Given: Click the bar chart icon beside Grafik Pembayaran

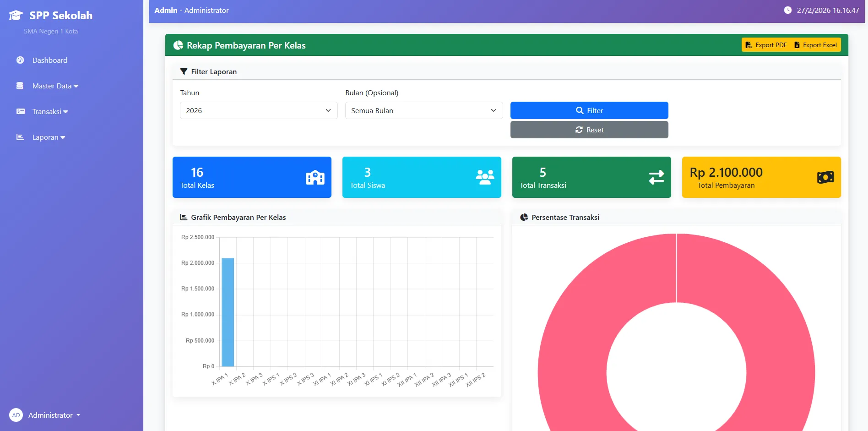Looking at the screenshot, I should (184, 217).
